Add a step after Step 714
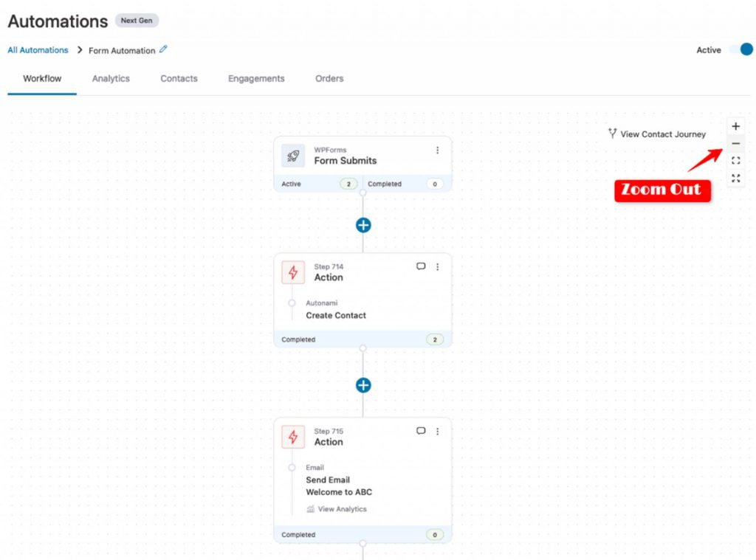The image size is (756, 560). click(x=363, y=385)
